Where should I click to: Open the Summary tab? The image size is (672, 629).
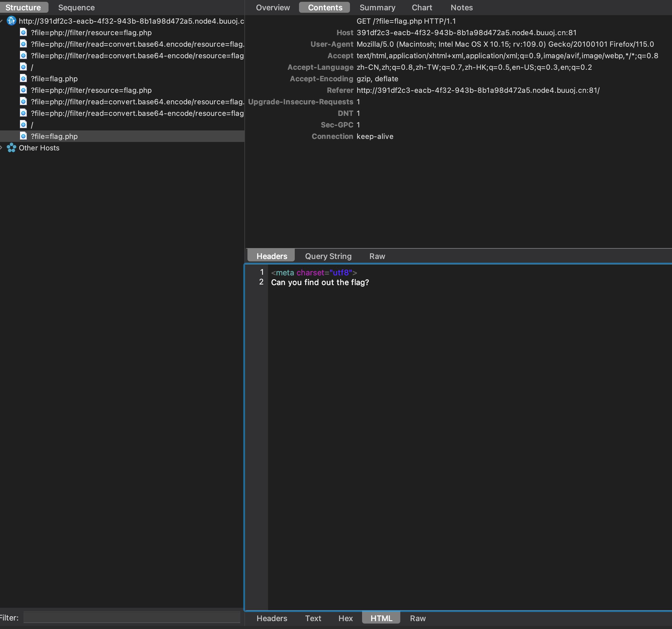pos(377,8)
